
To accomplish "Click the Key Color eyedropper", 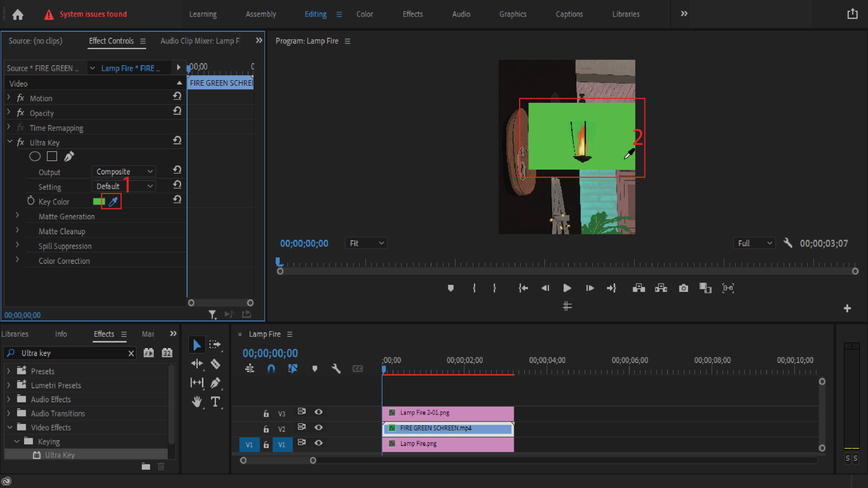I will click(113, 201).
